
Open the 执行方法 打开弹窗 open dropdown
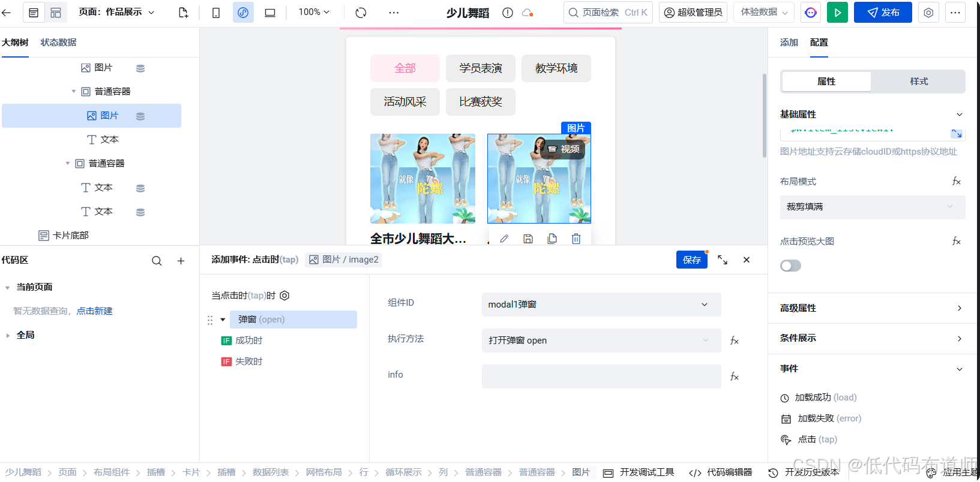(601, 341)
